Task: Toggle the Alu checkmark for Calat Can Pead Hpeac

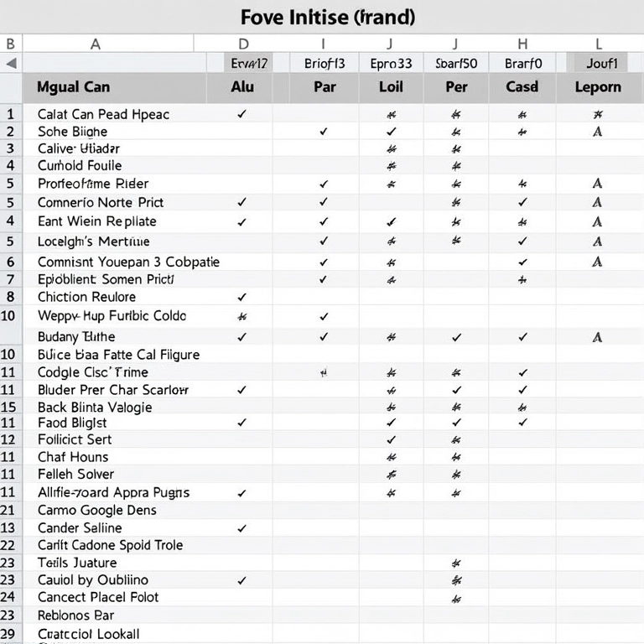Action: point(242,114)
